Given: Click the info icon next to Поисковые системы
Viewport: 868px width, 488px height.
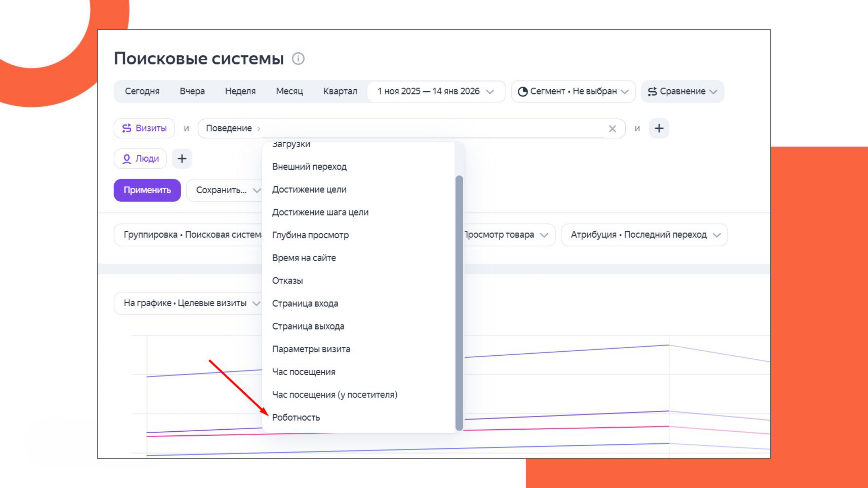Looking at the screenshot, I should 298,59.
